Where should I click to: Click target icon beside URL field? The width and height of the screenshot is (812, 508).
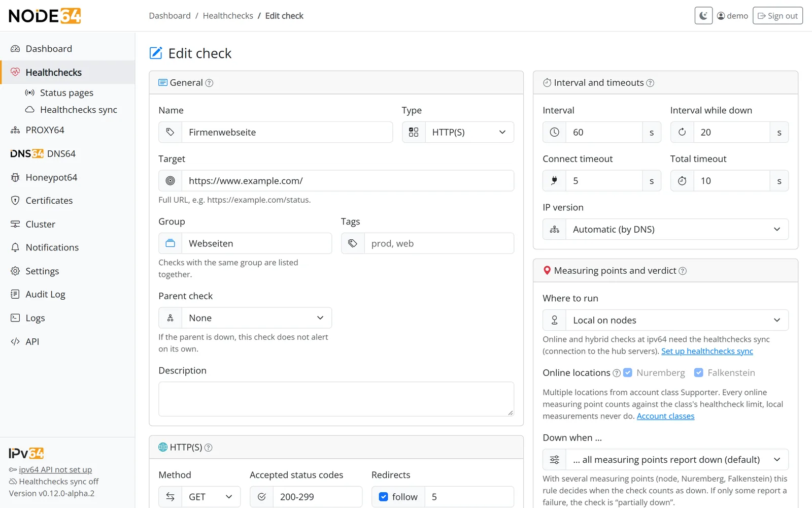pyautogui.click(x=171, y=181)
